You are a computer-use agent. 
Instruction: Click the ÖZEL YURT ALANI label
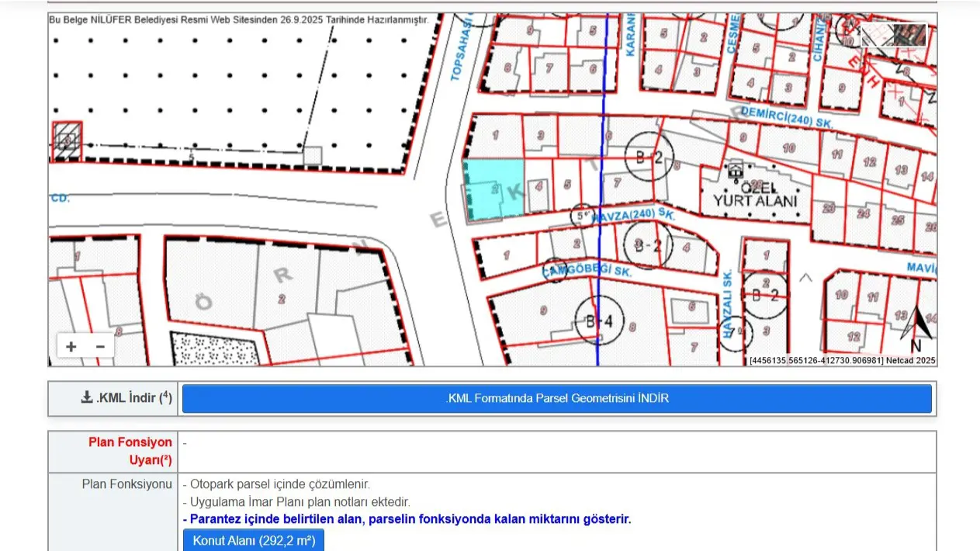(x=755, y=194)
